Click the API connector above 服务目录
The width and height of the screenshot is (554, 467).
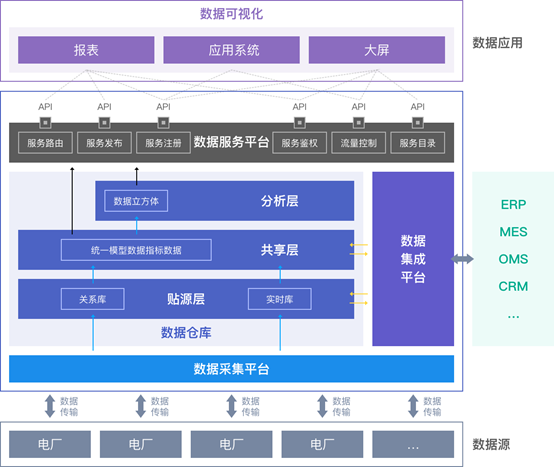click(x=418, y=123)
